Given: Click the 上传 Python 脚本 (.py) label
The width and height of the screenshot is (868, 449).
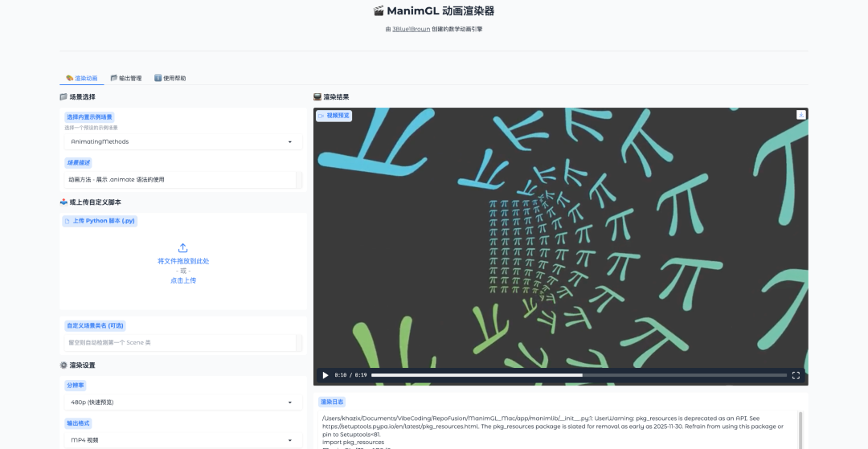Looking at the screenshot, I should pos(100,221).
